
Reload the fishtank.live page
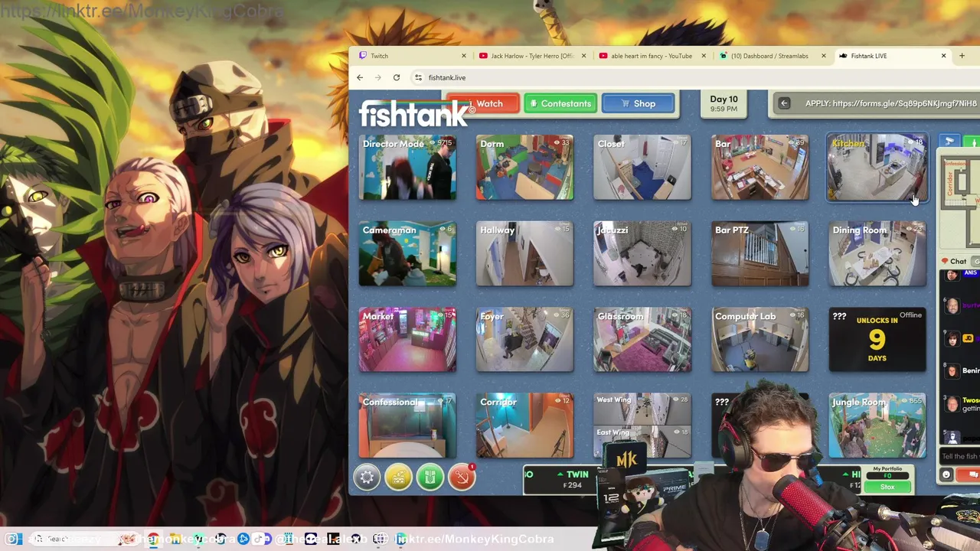coord(397,77)
